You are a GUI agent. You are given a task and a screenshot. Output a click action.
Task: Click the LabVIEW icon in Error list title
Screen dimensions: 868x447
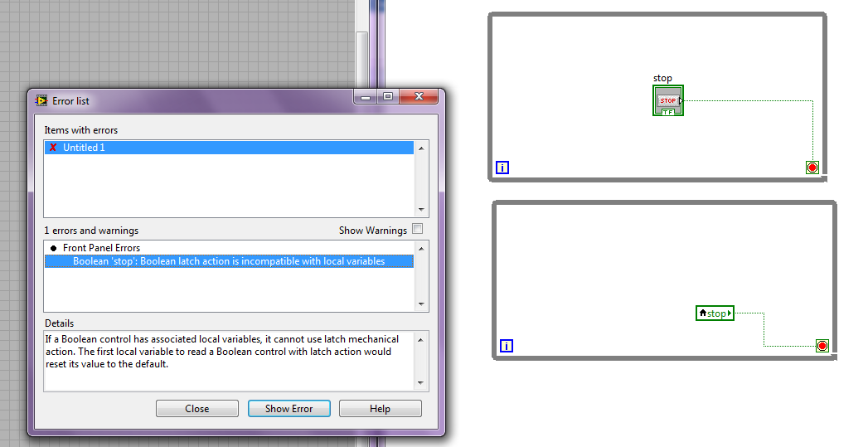[41, 101]
